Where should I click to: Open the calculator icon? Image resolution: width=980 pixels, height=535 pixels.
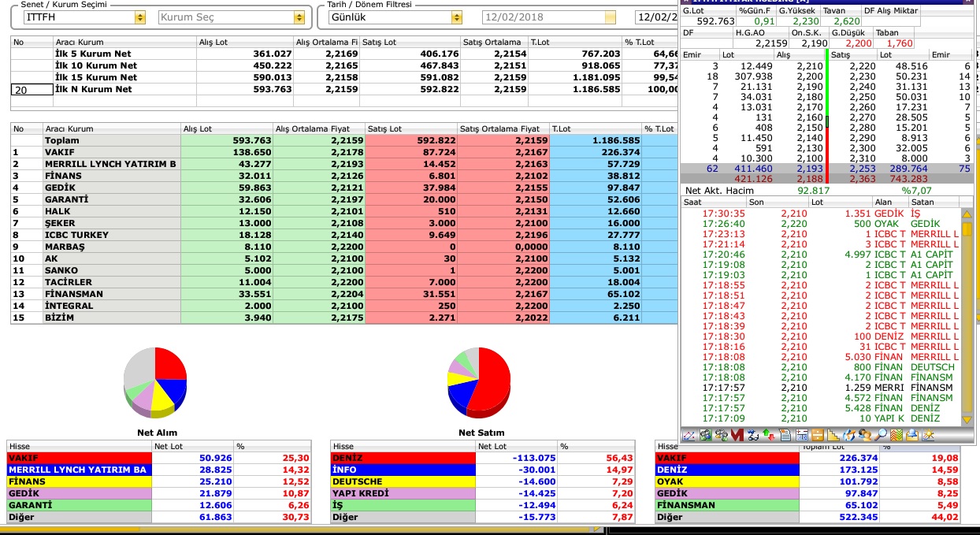[802, 435]
